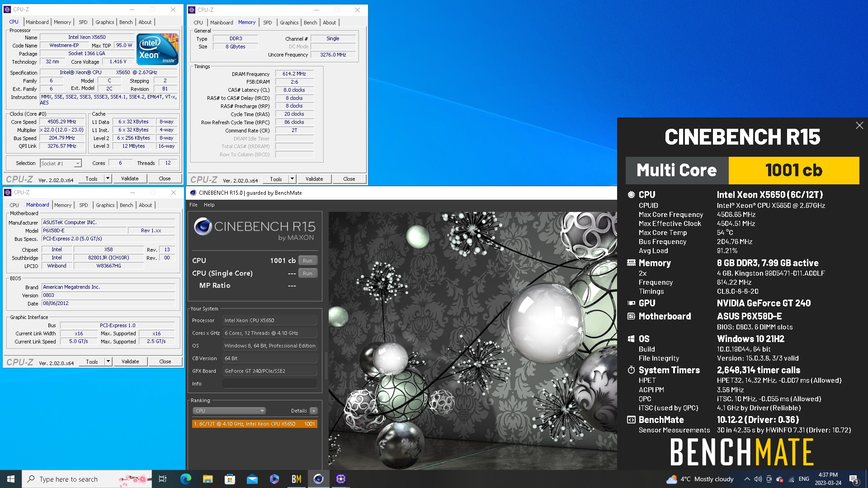Click the GPU icon in BenchMate panel

(x=631, y=303)
